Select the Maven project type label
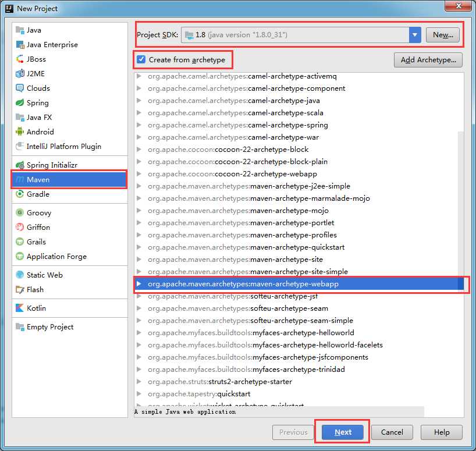 [38, 180]
